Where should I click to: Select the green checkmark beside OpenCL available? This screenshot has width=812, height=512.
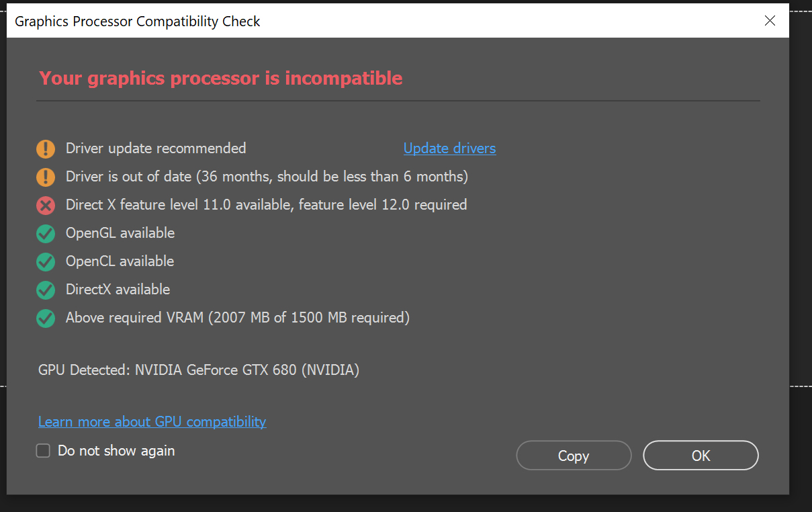click(46, 261)
